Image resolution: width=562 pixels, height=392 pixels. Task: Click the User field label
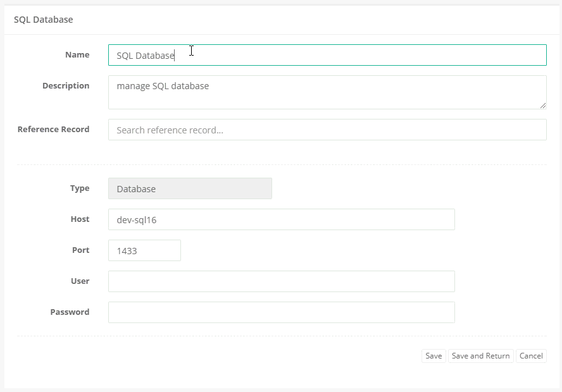point(80,281)
